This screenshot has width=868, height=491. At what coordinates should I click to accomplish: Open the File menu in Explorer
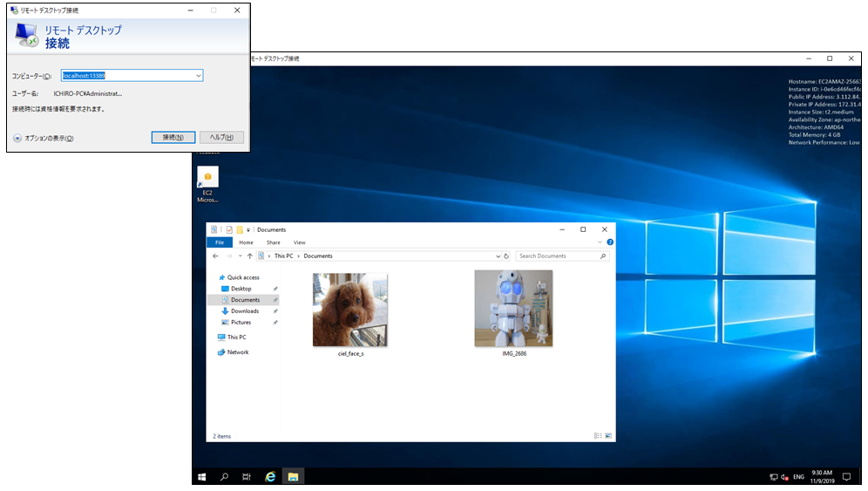(x=220, y=242)
